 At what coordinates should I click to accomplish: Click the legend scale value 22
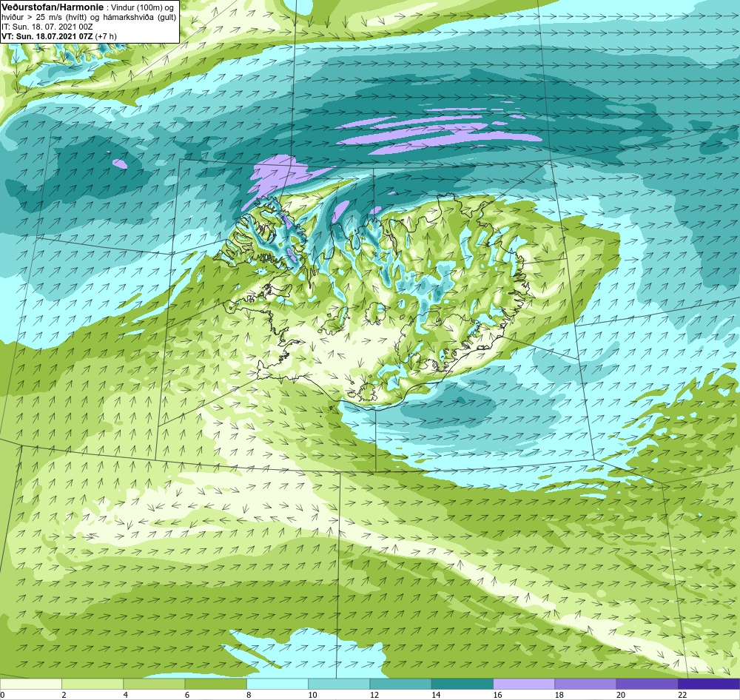682,694
